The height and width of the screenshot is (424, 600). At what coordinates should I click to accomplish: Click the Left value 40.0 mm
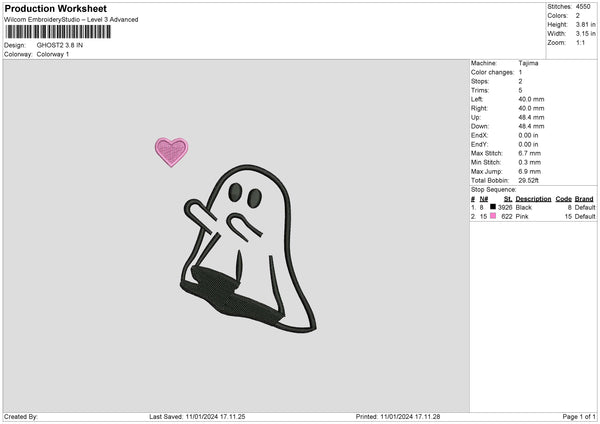(531, 99)
